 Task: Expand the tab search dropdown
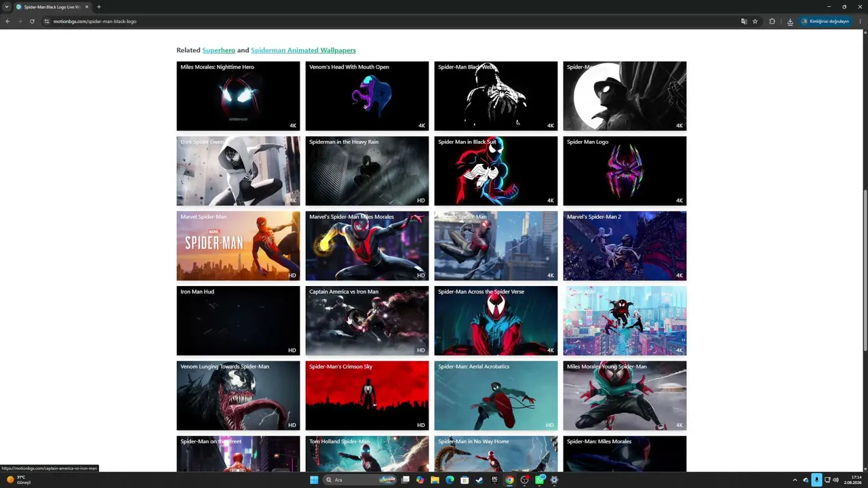6,7
